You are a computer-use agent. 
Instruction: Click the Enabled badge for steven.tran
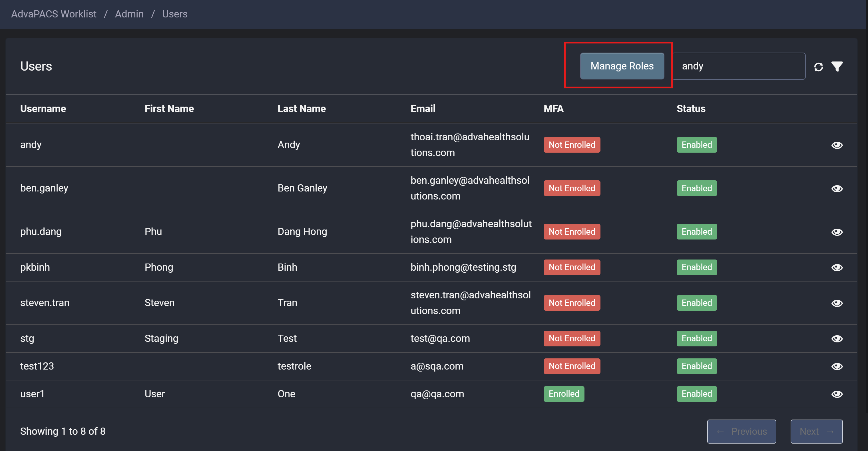pyautogui.click(x=697, y=303)
